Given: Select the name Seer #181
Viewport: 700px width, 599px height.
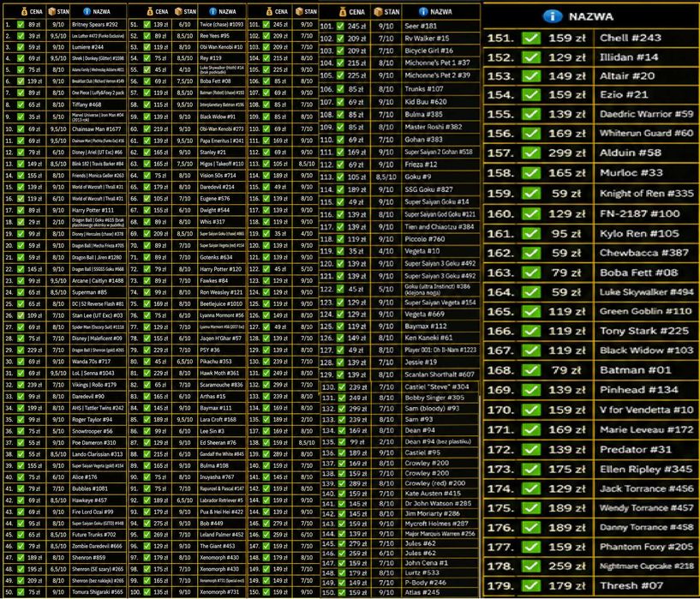Looking at the screenshot, I should tap(421, 26).
